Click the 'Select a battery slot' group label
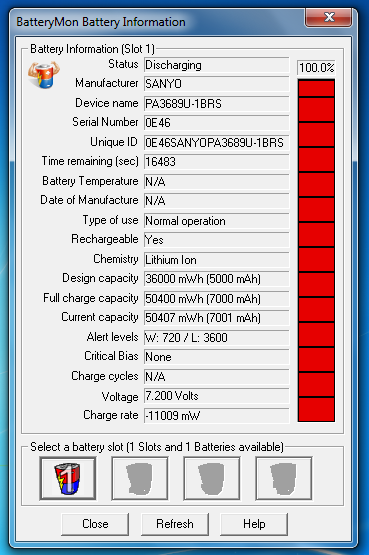Viewport: 369px width, 555px height. click(x=157, y=447)
